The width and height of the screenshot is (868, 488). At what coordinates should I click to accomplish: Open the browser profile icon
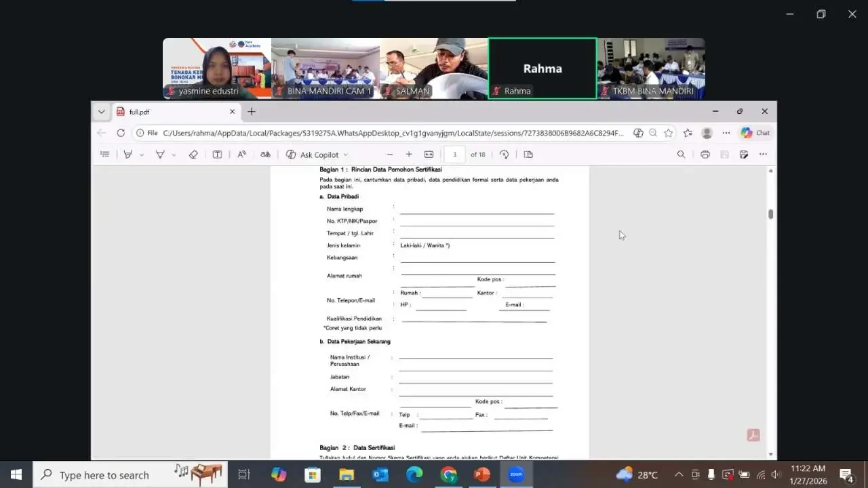(707, 133)
